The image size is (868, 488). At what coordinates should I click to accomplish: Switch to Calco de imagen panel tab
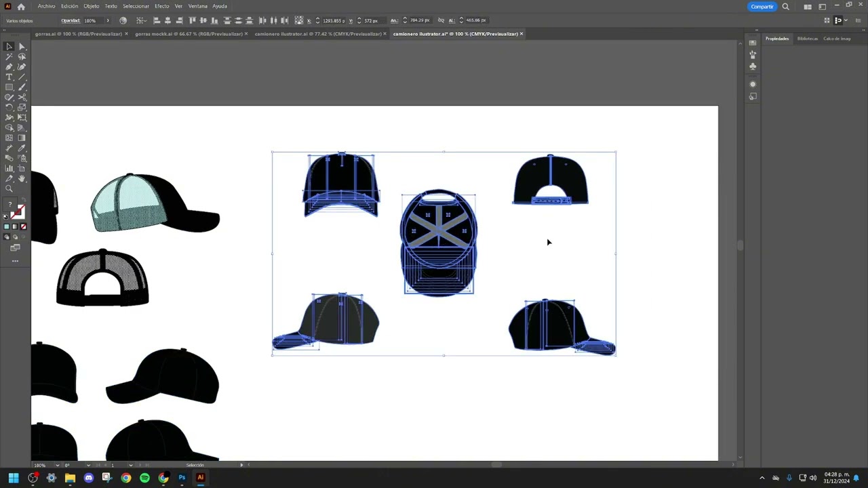click(x=836, y=39)
